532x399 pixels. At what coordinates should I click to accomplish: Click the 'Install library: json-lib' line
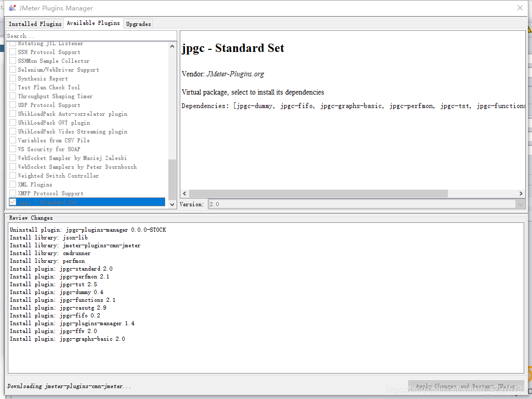click(48, 237)
